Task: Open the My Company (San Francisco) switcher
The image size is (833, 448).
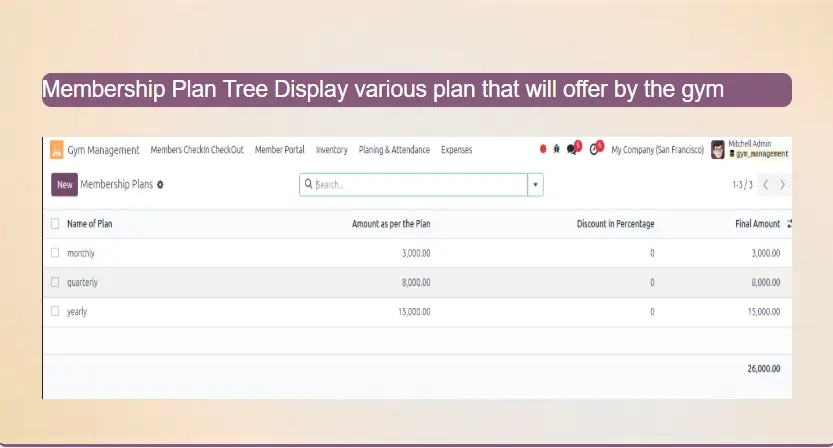Action: point(657,150)
